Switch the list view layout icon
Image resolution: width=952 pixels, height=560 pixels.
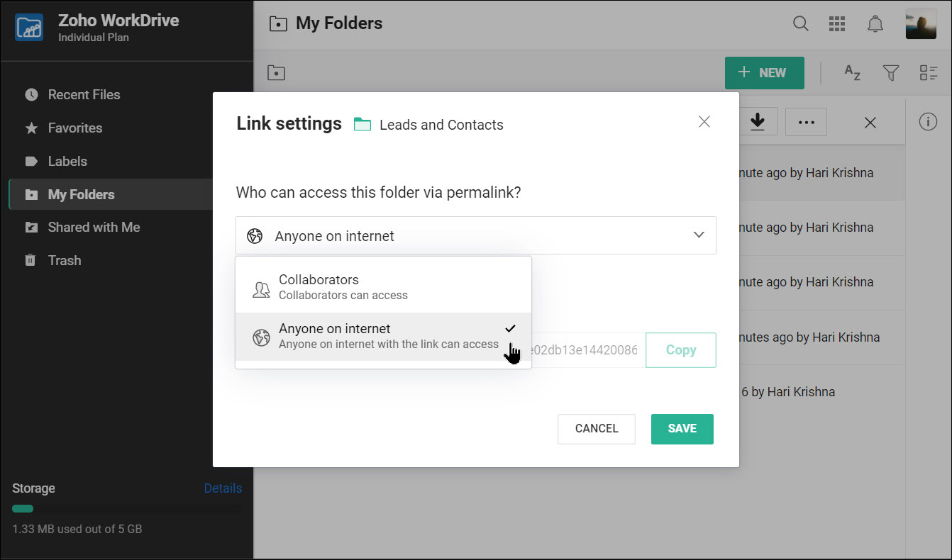(929, 72)
